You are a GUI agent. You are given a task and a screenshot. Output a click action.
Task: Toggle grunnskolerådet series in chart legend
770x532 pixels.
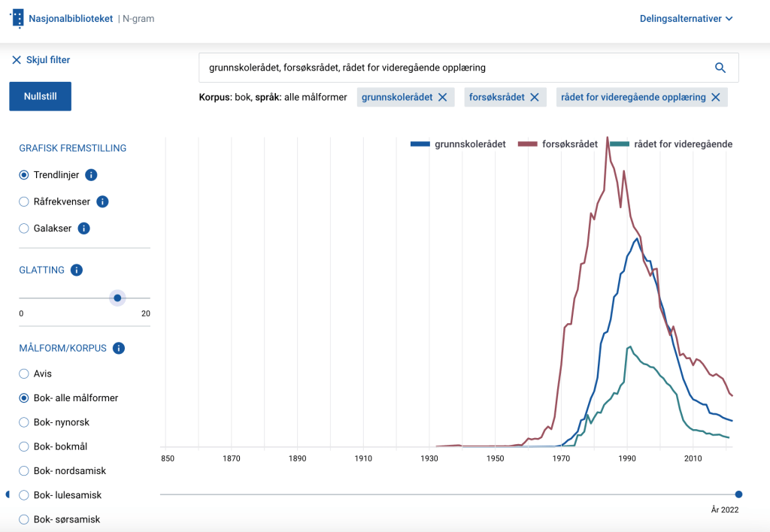click(x=459, y=144)
